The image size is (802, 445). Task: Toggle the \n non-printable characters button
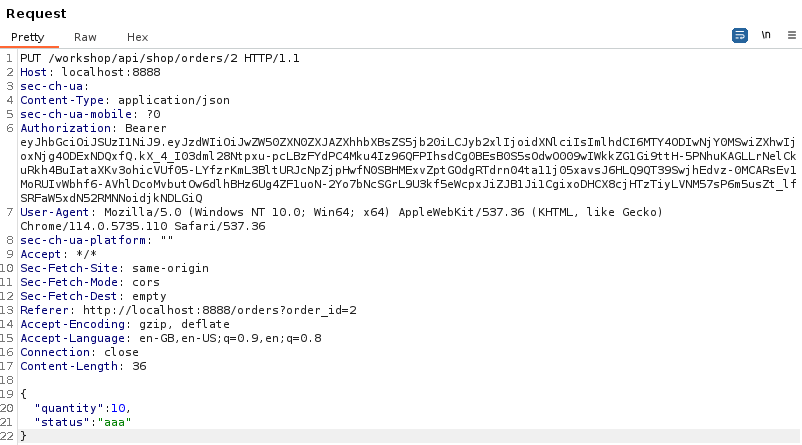click(x=766, y=35)
